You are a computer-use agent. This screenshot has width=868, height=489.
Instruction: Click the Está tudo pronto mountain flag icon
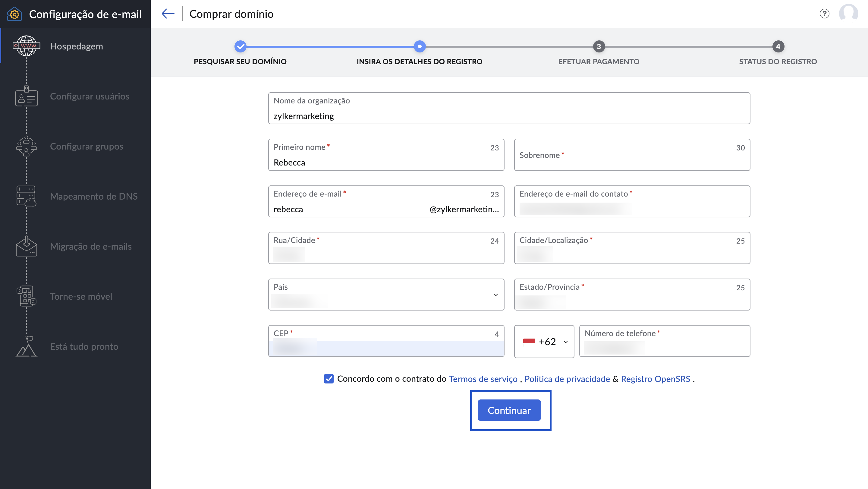[x=26, y=346]
